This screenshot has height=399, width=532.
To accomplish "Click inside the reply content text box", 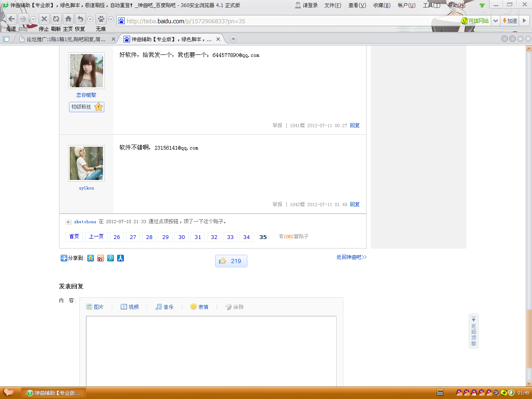I will [211, 349].
